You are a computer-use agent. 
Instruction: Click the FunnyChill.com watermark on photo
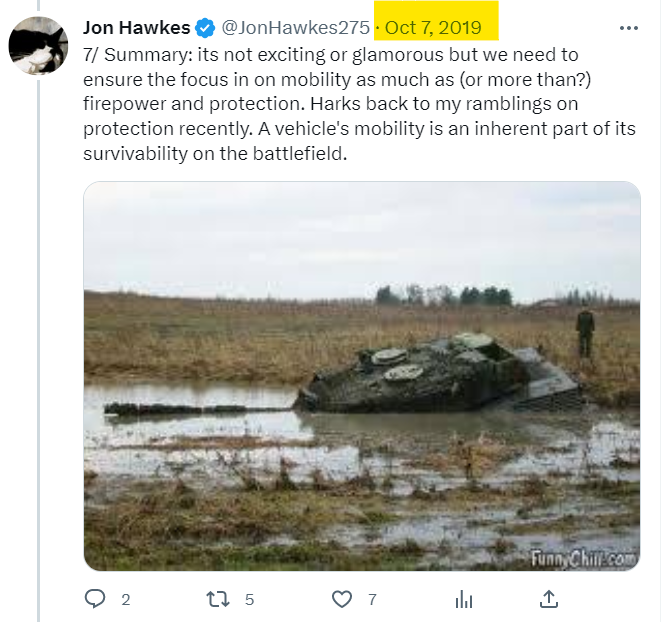tap(583, 559)
